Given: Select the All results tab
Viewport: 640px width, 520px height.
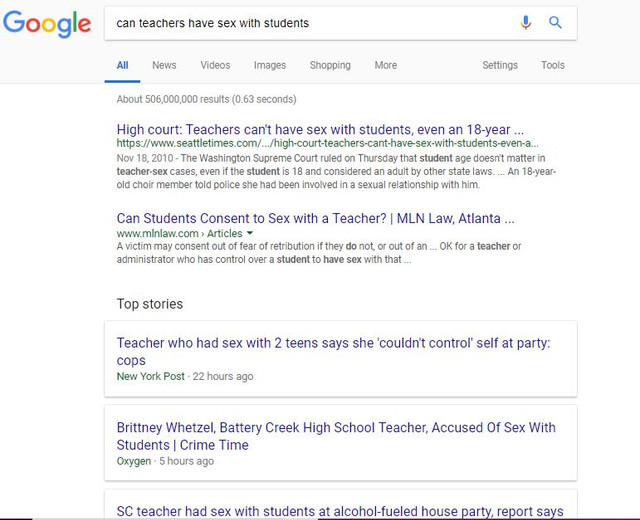Looking at the screenshot, I should [122, 65].
